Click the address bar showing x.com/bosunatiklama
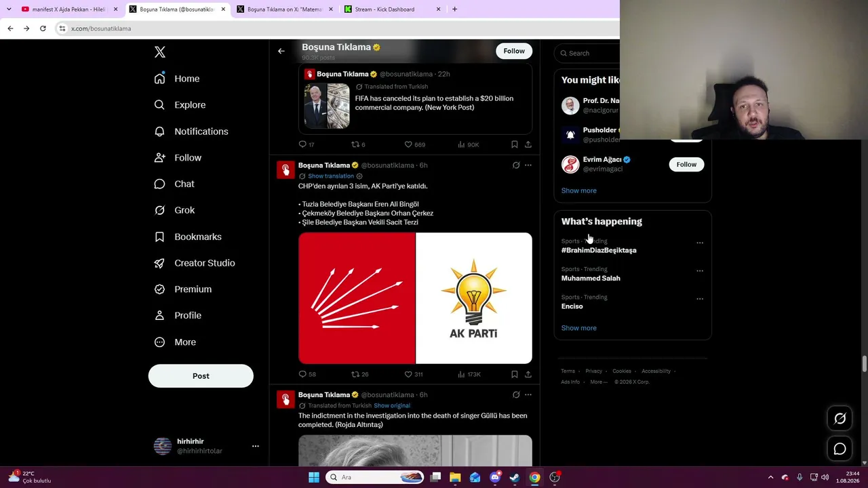 (x=339, y=28)
